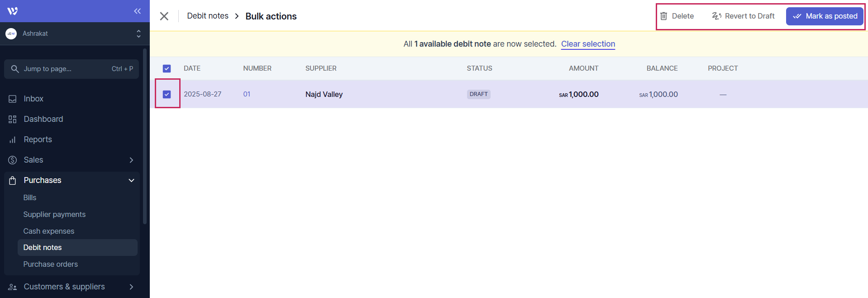Image resolution: width=868 pixels, height=298 pixels.
Task: Uncheck the select-all checkbox in the table header
Action: coord(167,69)
